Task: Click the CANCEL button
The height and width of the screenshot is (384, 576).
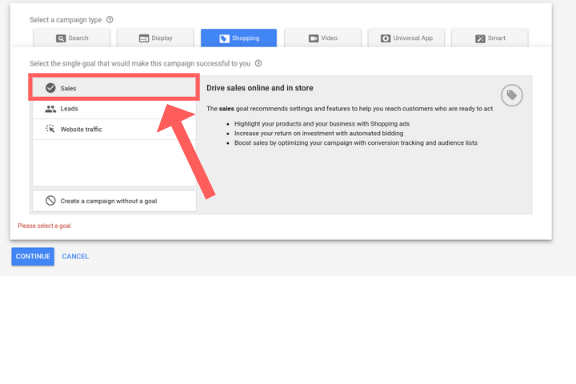Action: (x=75, y=256)
